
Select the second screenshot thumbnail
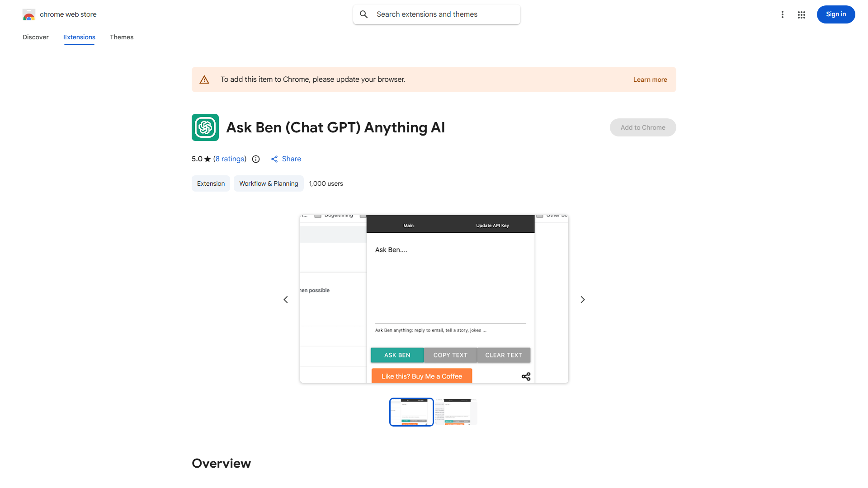(456, 412)
